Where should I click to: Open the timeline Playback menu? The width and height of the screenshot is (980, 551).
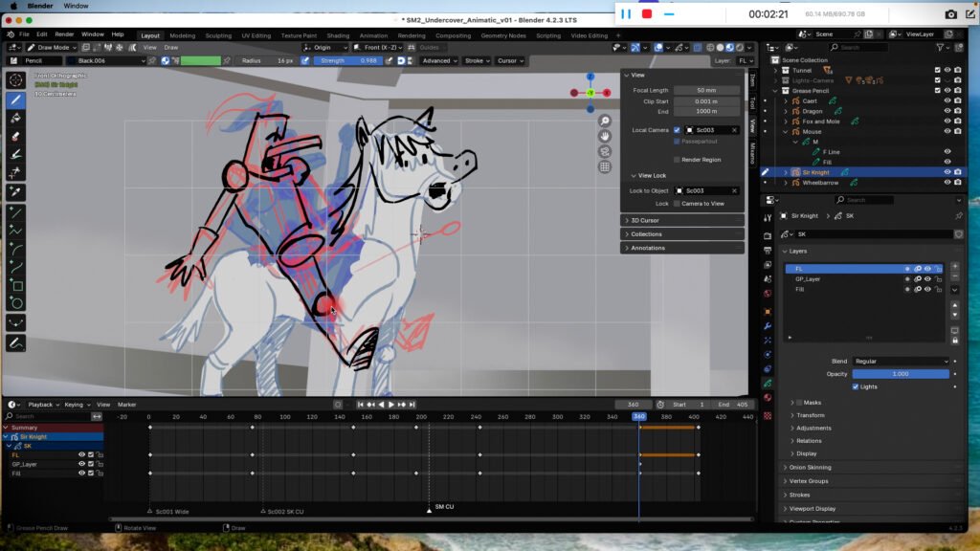pyautogui.click(x=42, y=405)
